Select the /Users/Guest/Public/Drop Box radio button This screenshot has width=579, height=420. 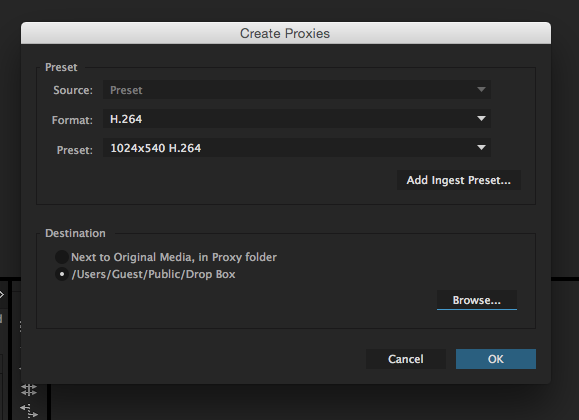click(62, 274)
